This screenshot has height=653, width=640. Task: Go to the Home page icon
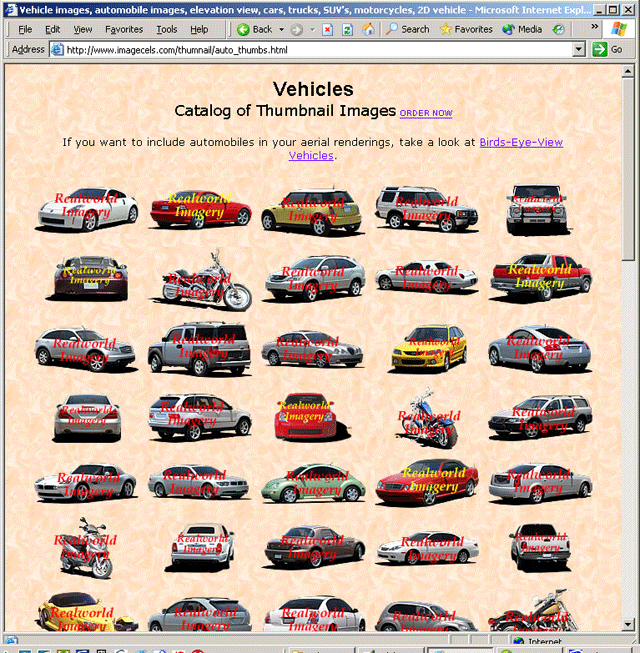click(x=368, y=30)
